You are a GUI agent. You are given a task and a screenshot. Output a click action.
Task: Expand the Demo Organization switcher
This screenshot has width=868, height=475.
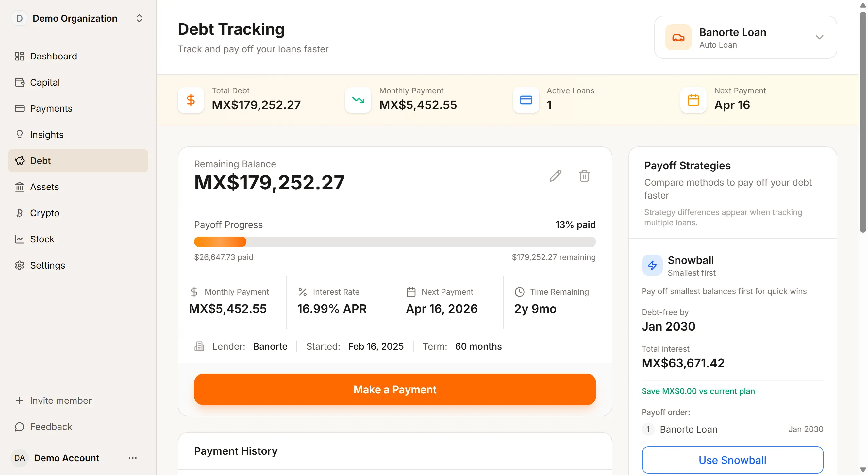click(x=139, y=18)
